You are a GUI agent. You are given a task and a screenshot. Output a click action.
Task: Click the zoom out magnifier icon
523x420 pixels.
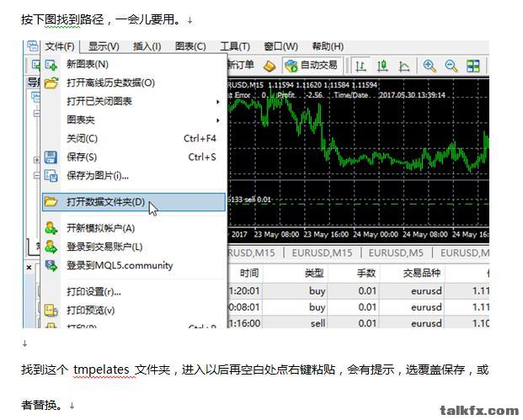451,66
